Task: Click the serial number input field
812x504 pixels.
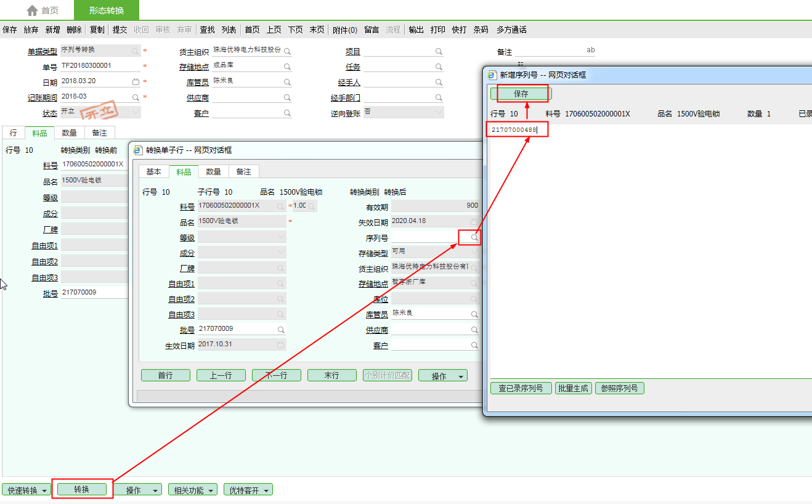Action: 516,129
